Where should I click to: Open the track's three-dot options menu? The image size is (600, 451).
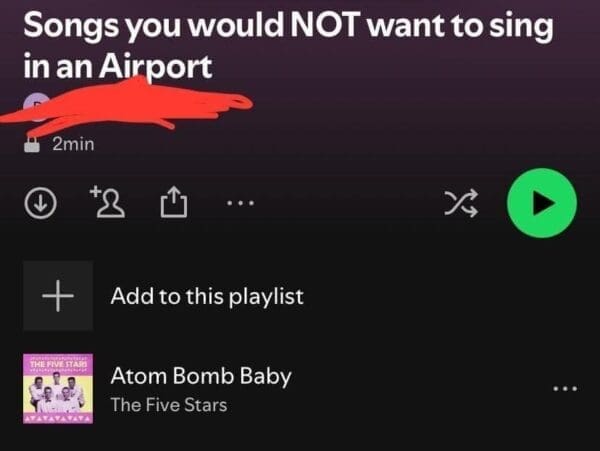565,389
